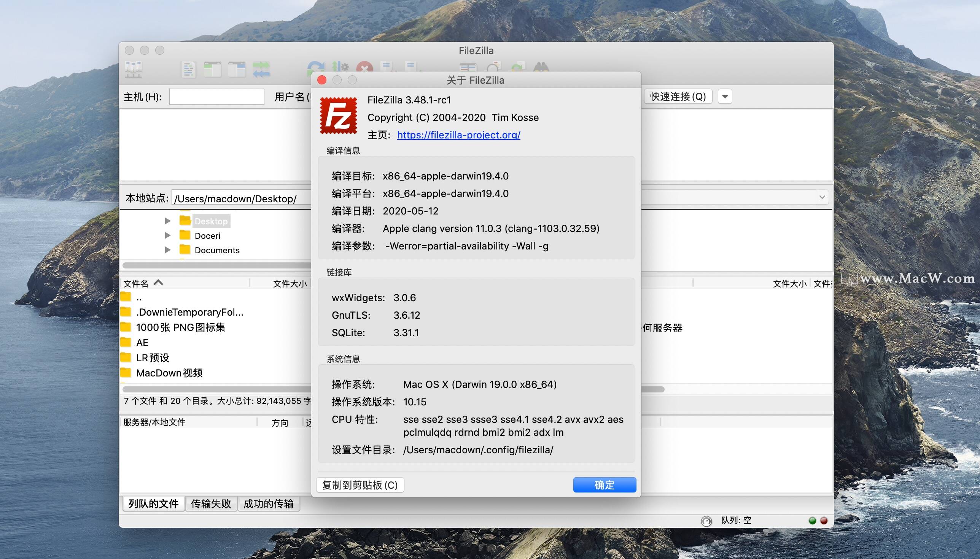980x559 pixels.
Task: Close the 关于 FileZilla dialog
Action: tap(322, 80)
